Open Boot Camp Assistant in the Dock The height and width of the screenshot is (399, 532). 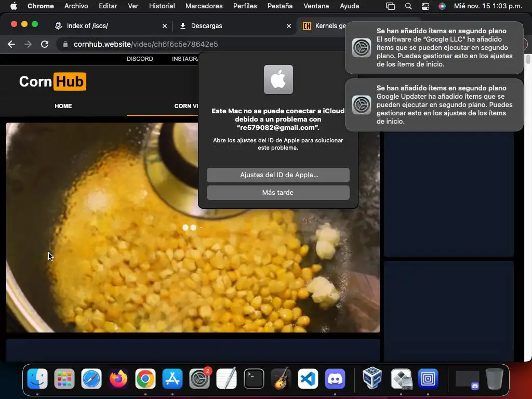(x=401, y=379)
